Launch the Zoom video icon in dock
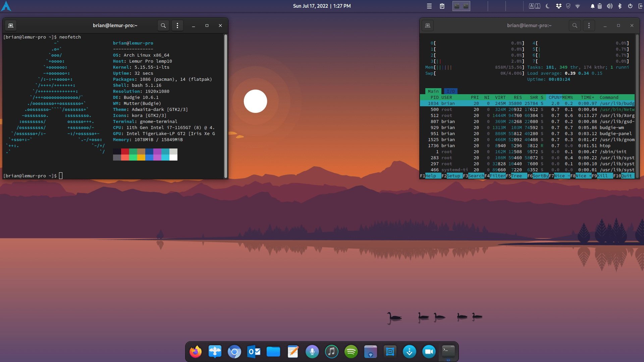This screenshot has width=644, height=362. coord(429,352)
